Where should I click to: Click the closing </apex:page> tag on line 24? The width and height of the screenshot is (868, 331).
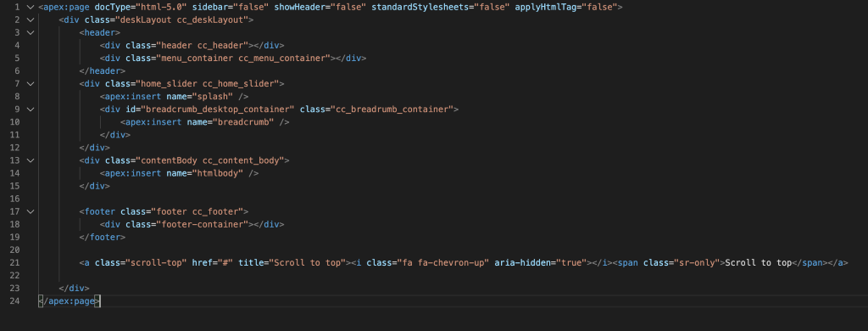point(70,301)
